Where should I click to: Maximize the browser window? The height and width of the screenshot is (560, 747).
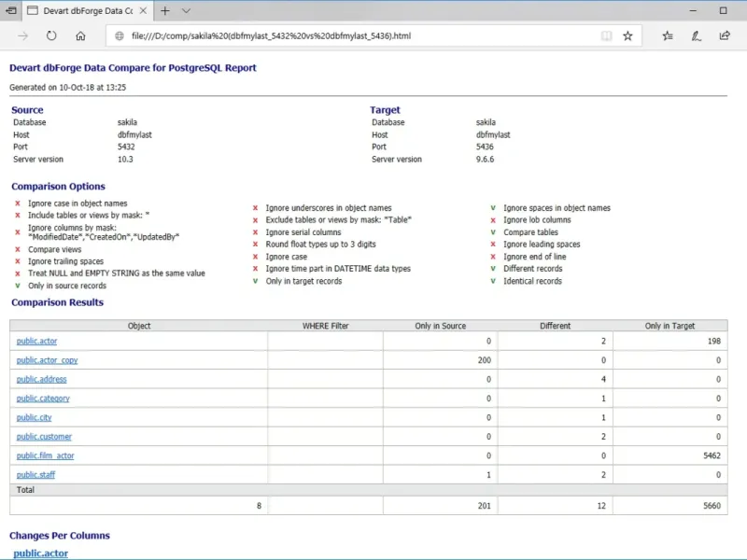coord(723,10)
